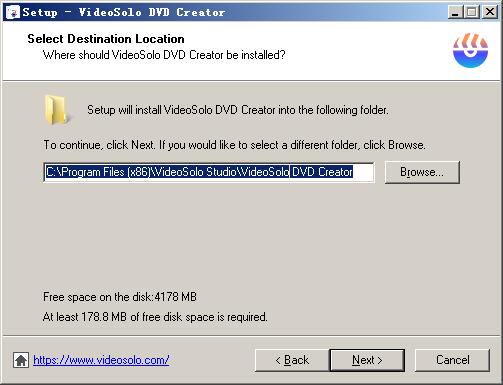This screenshot has width=503, height=385.
Task: Click the VideoSolo disc logo icon
Action: (x=470, y=50)
